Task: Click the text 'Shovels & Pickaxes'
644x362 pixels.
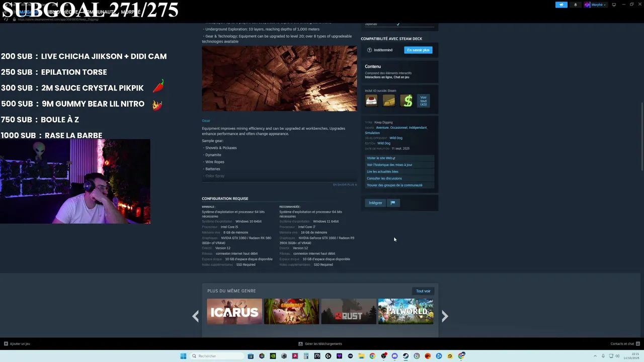Action: [221, 148]
